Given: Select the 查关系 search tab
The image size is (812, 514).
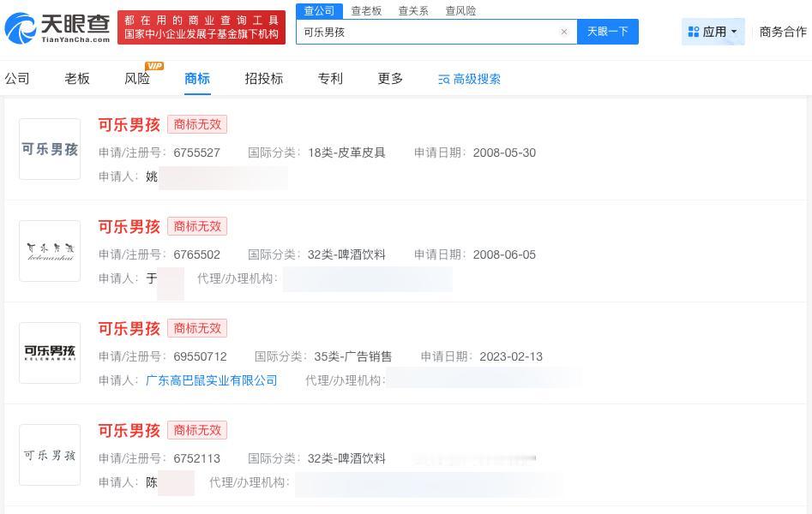Looking at the screenshot, I should click(x=413, y=11).
